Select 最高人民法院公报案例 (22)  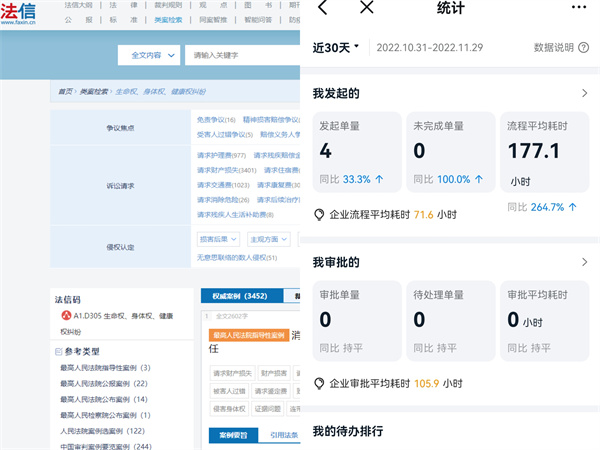tap(104, 383)
